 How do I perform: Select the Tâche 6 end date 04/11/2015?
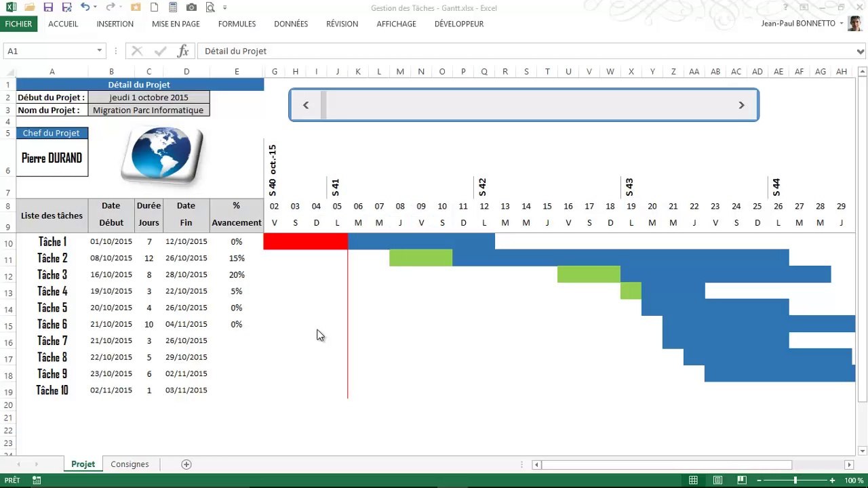pyautogui.click(x=186, y=324)
